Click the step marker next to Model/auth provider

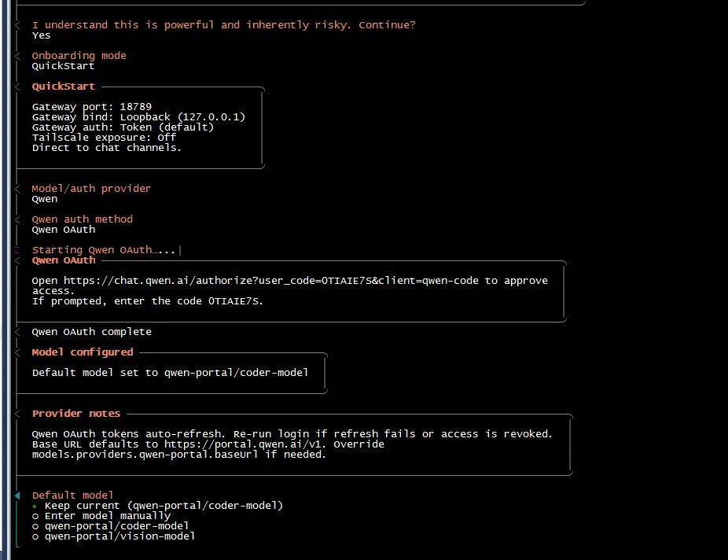coord(18,189)
